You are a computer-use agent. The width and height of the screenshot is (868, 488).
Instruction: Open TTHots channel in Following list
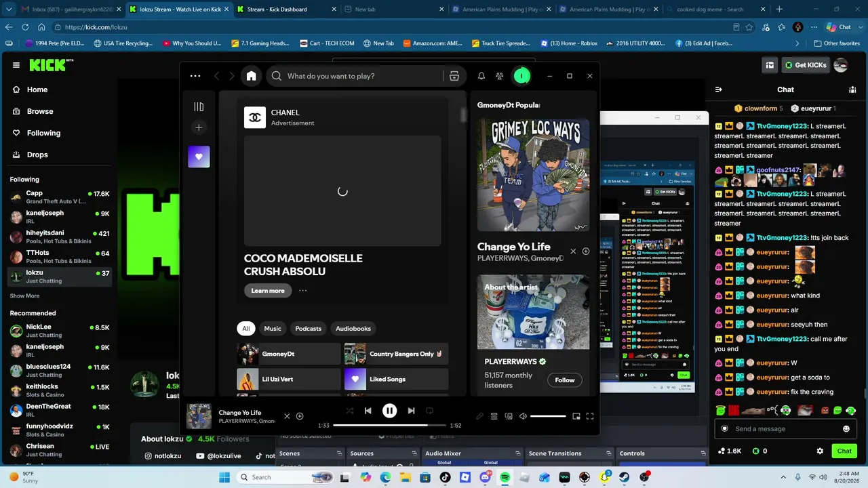click(x=60, y=256)
